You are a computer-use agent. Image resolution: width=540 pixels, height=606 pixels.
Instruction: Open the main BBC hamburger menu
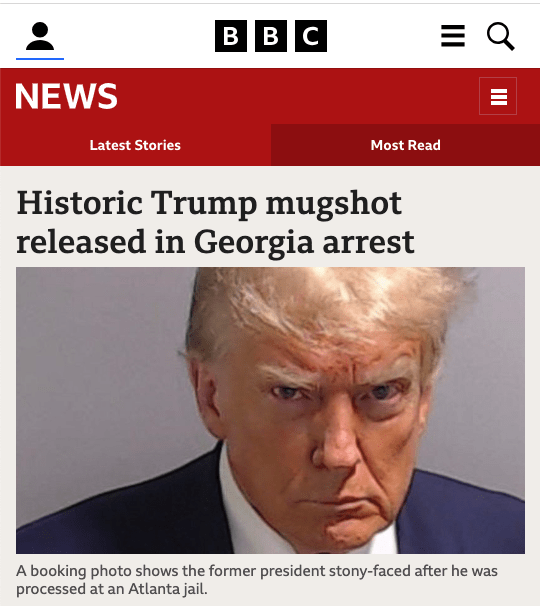point(453,36)
